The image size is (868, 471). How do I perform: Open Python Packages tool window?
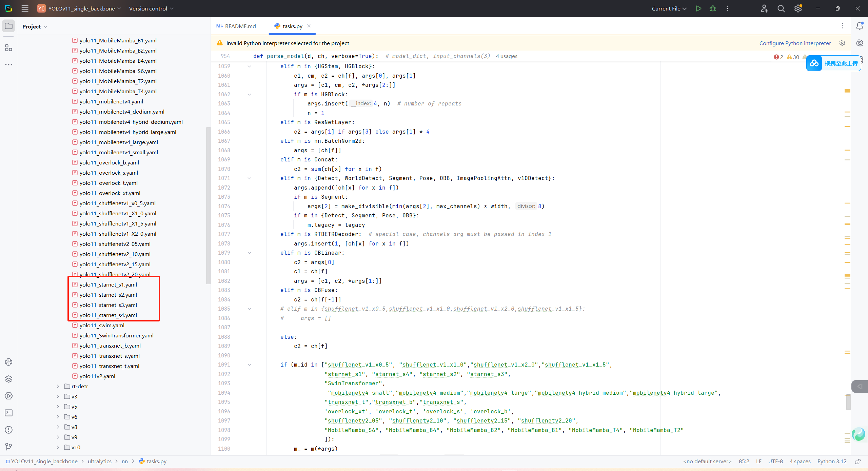tap(8, 379)
